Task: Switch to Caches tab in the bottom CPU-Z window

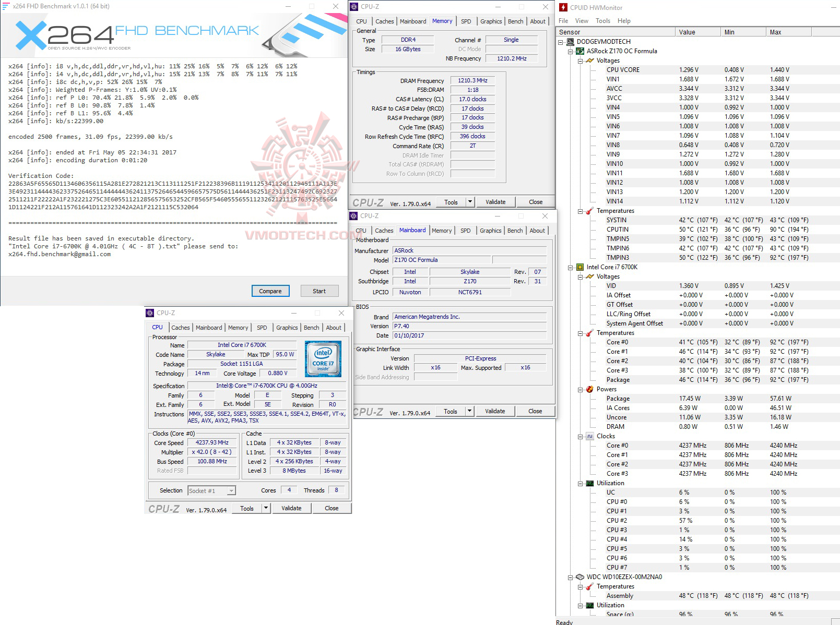Action: coord(181,328)
